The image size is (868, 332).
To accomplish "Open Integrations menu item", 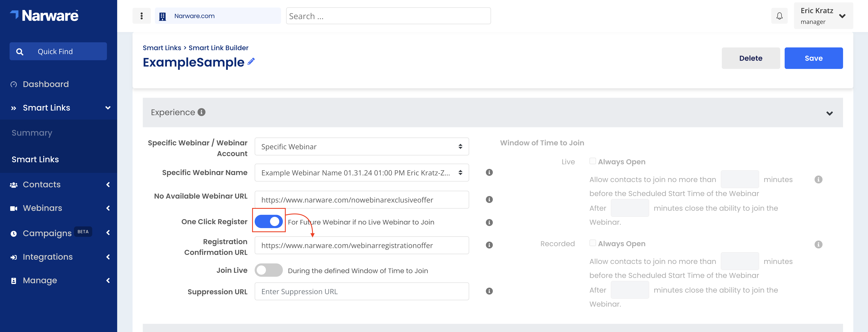I will pyautogui.click(x=48, y=257).
